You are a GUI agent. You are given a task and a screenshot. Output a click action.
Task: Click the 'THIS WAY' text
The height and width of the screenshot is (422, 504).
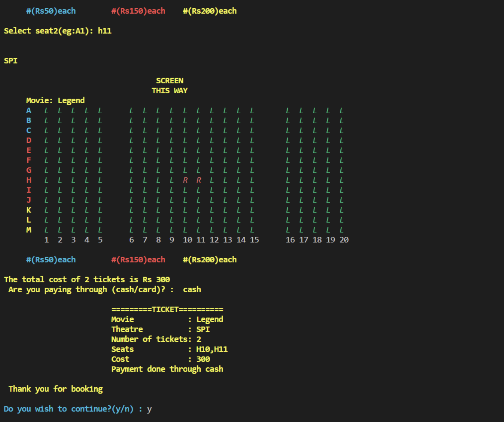click(x=170, y=91)
